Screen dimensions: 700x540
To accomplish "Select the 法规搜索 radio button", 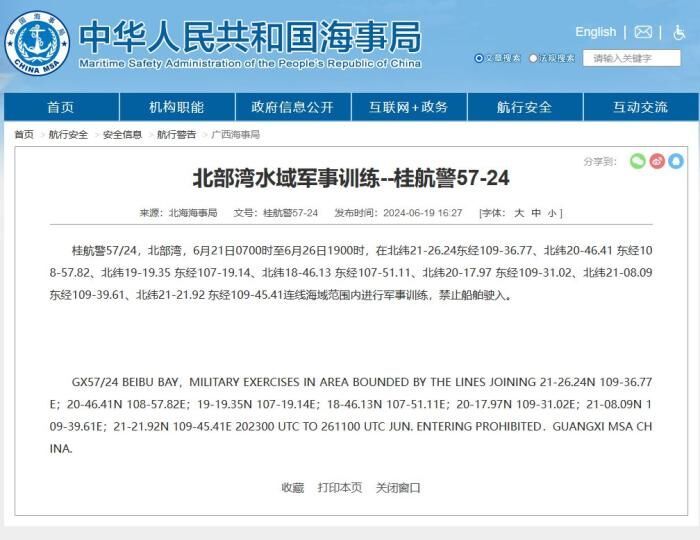I will tap(534, 58).
